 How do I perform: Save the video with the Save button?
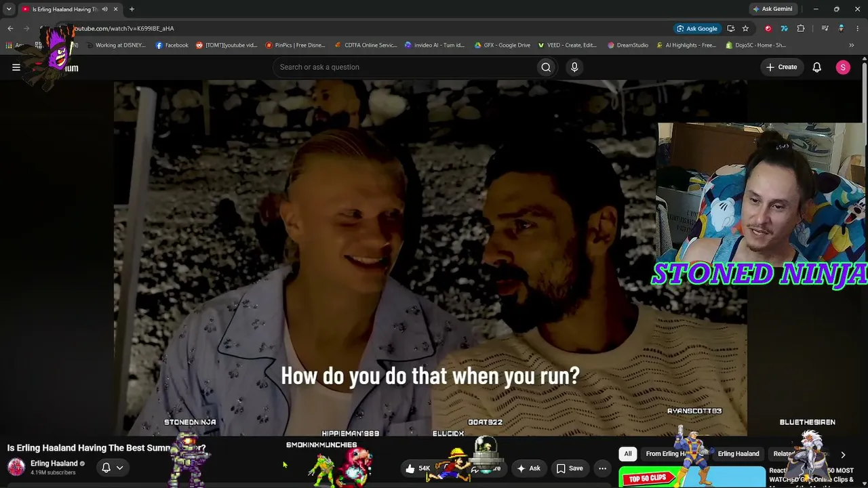pyautogui.click(x=570, y=468)
